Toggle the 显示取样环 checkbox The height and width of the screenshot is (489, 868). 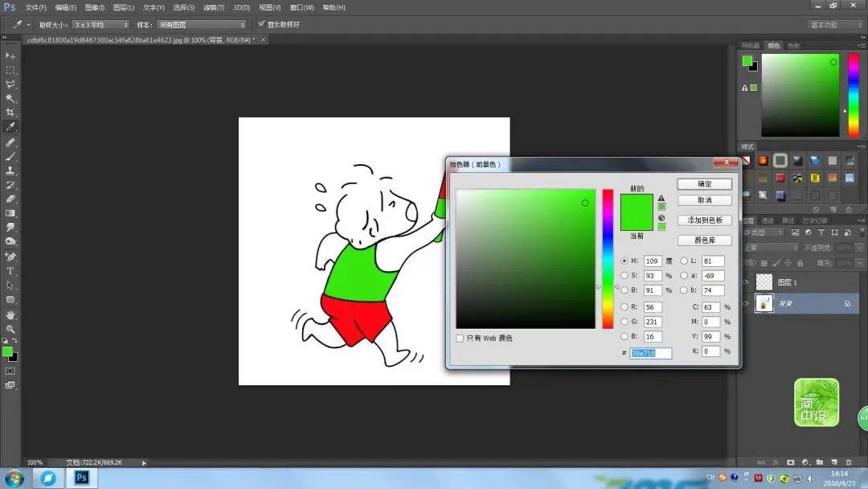coord(261,24)
